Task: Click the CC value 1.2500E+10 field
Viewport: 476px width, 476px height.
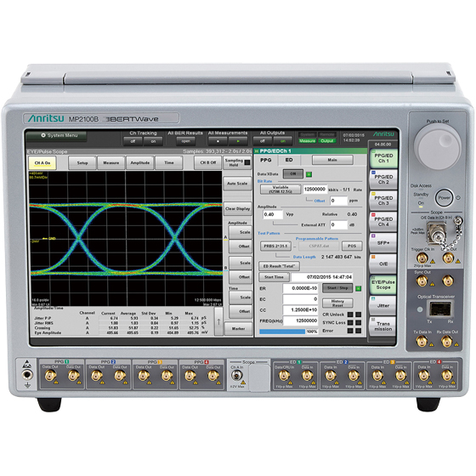Action: pos(301,310)
